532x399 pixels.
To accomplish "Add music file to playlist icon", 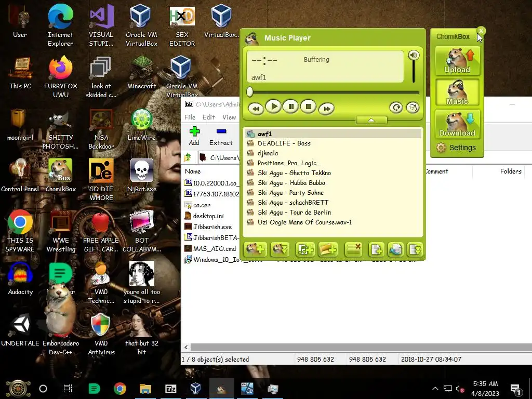I will click(304, 250).
